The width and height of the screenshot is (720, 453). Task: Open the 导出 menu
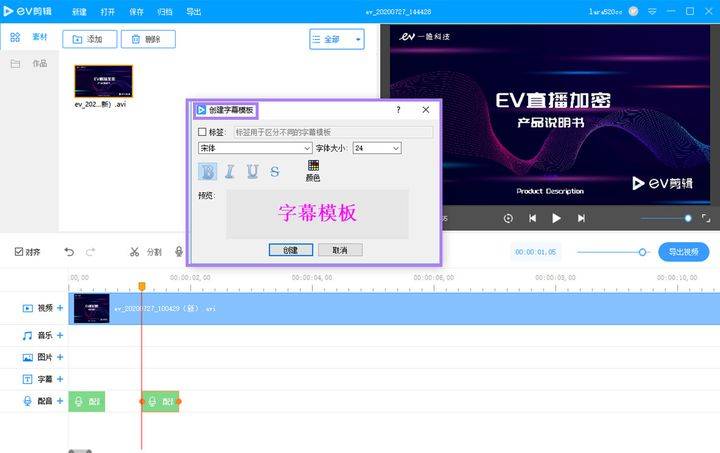click(x=193, y=12)
